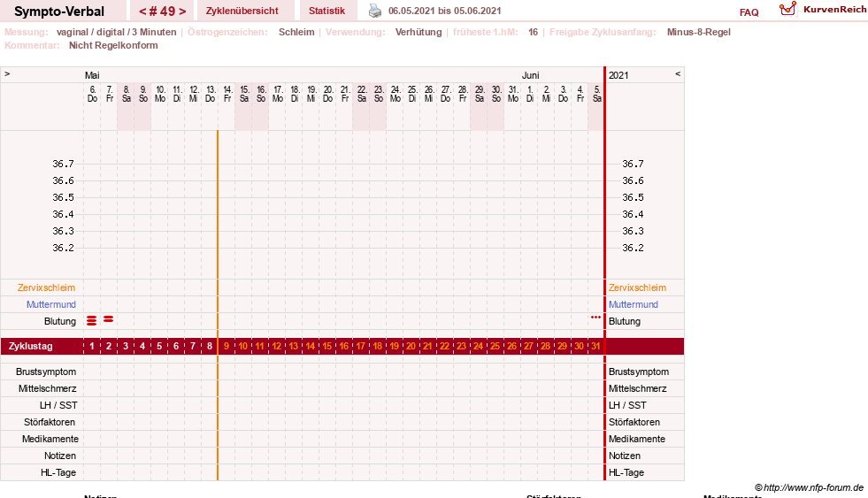Click the left Medikamente row label

(50, 439)
